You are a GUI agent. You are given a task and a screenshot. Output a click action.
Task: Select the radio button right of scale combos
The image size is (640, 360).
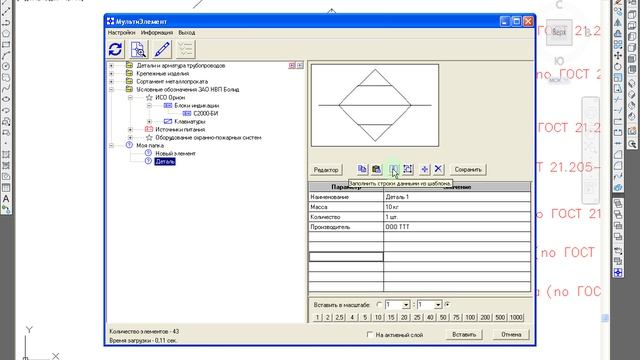click(x=448, y=304)
